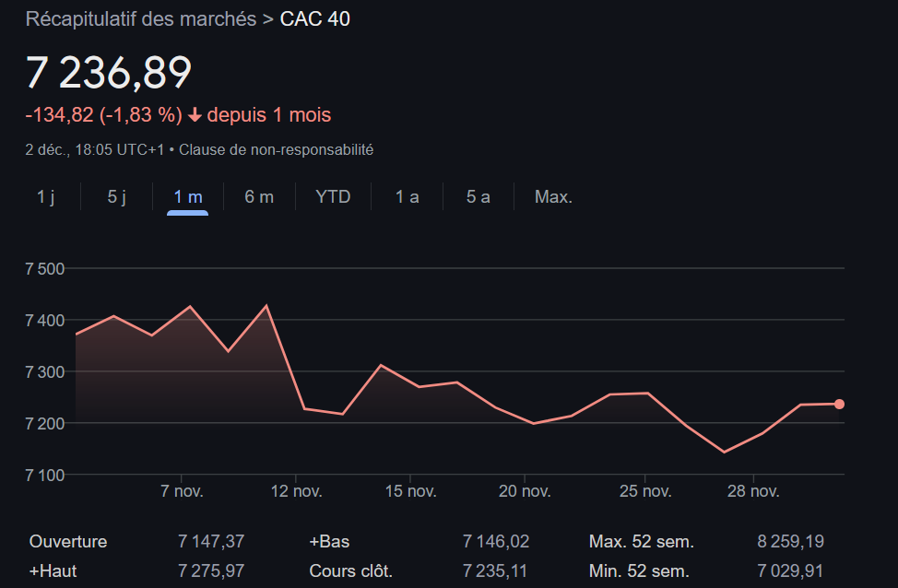Viewport: 898px width, 588px height.
Task: Click the Cours clôt. label
Action: click(350, 570)
